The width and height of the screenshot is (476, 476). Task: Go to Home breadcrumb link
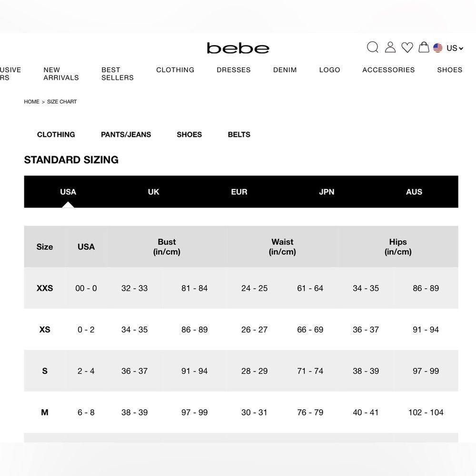coord(31,102)
